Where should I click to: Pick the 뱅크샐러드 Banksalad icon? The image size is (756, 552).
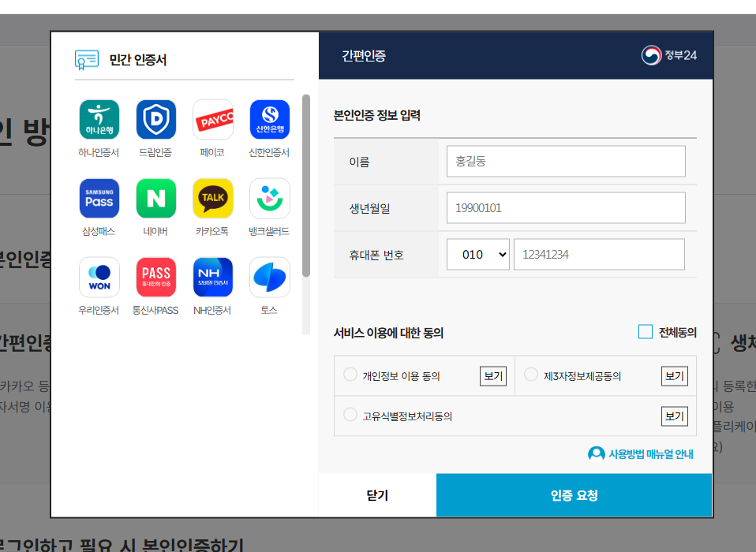tap(270, 199)
